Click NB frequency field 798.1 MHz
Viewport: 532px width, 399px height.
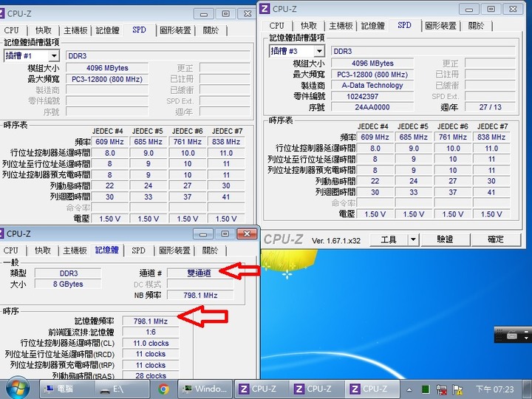(200, 295)
